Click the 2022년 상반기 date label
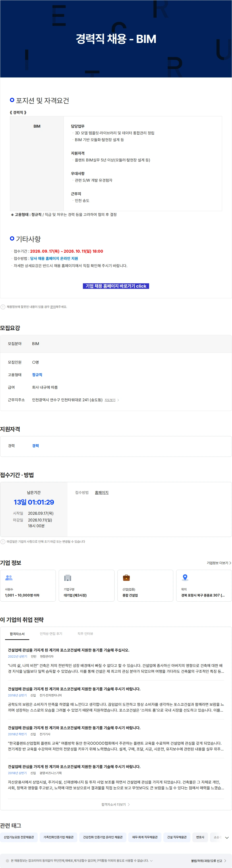The height and width of the screenshot is (868, 232). tap(18, 656)
